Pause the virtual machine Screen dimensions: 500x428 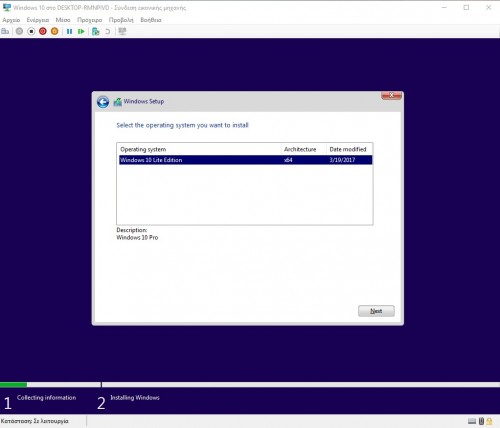(69, 31)
